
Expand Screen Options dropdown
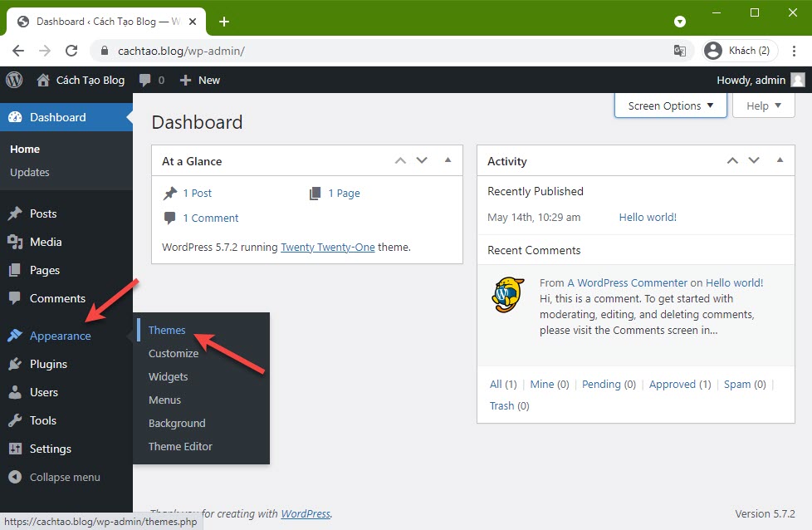click(x=671, y=106)
